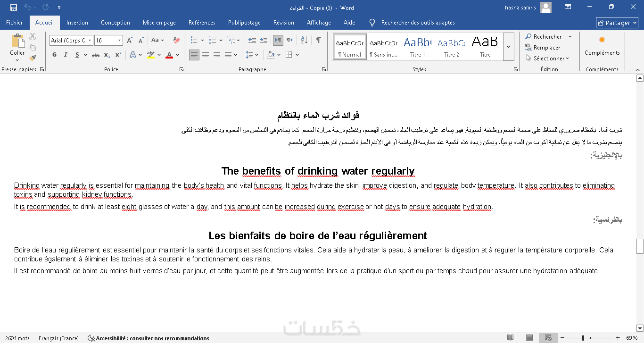
Task: Apply the Titre 2 style
Action: click(451, 47)
